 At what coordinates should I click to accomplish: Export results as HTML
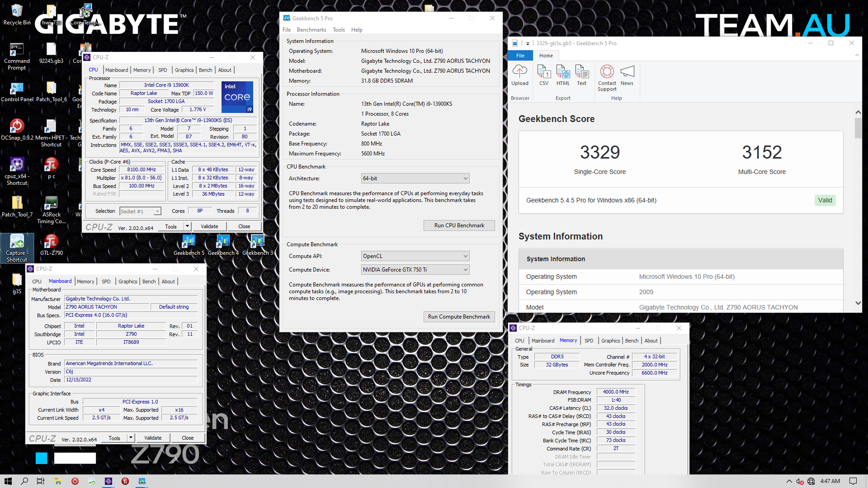pyautogui.click(x=563, y=75)
